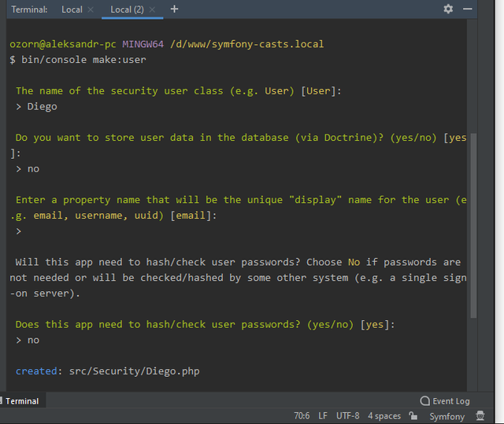The height and width of the screenshot is (424, 504).
Task: Click the created src/Security/Diego.php path
Action: click(x=135, y=371)
